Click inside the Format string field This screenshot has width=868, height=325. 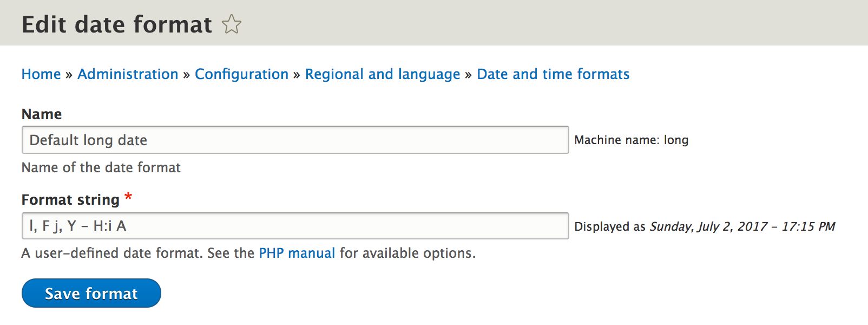click(295, 226)
